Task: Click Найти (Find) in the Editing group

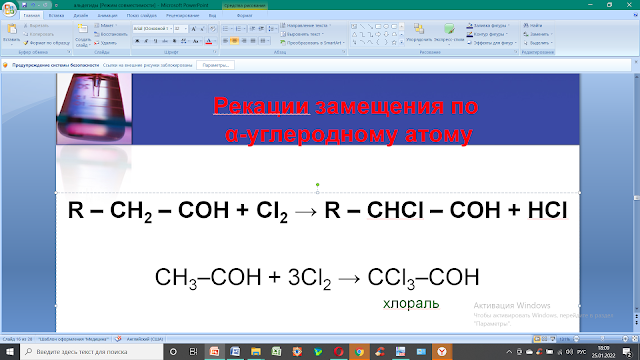Action: [533, 25]
